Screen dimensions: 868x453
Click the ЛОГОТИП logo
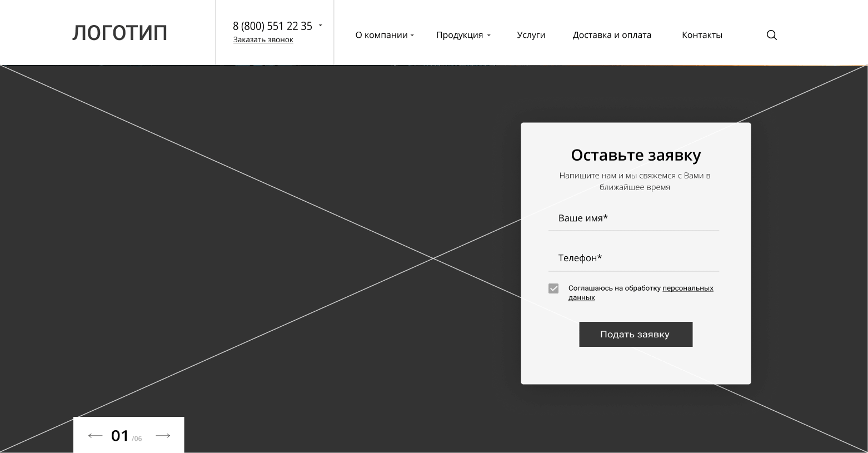tap(119, 33)
